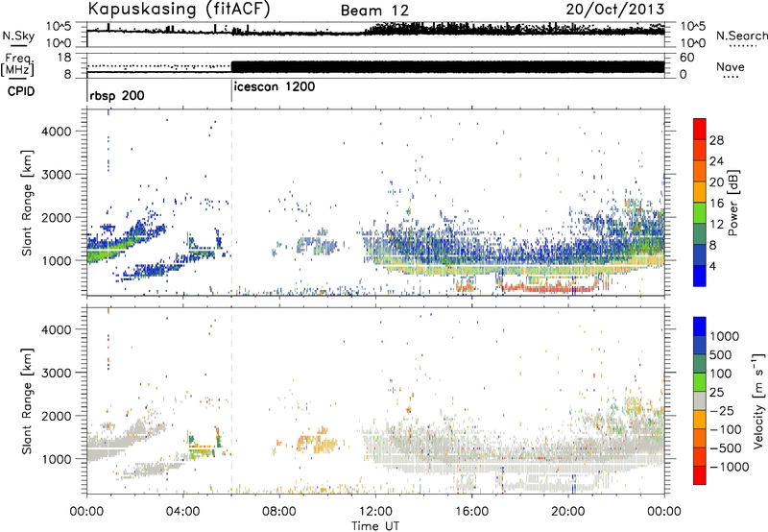Viewport: 768px width, 532px height.
Task: Click "Slant Range [km]" label of power panel
Action: click(x=27, y=203)
